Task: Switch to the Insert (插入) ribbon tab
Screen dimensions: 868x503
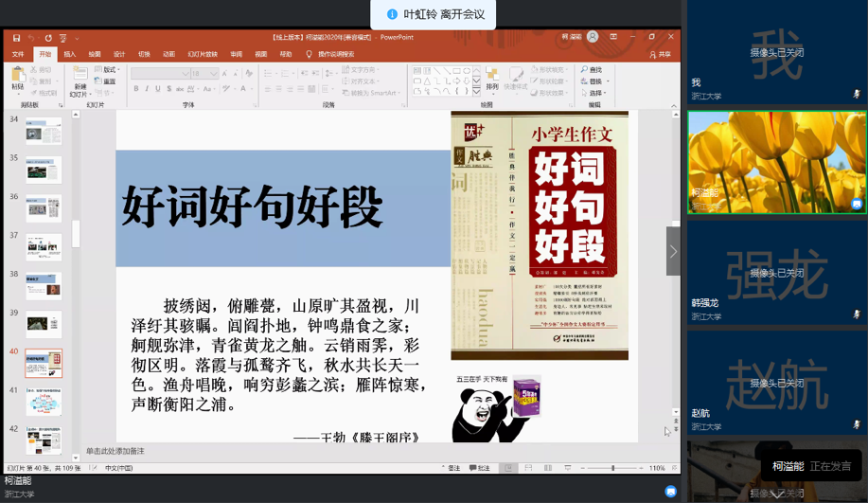Action: click(x=70, y=55)
